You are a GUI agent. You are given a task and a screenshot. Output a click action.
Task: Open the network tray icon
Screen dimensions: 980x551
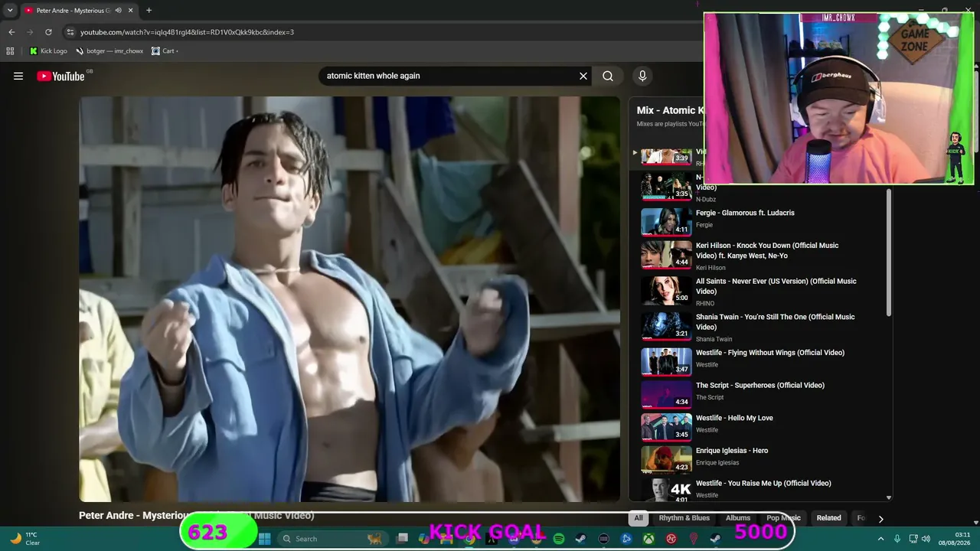click(x=913, y=539)
